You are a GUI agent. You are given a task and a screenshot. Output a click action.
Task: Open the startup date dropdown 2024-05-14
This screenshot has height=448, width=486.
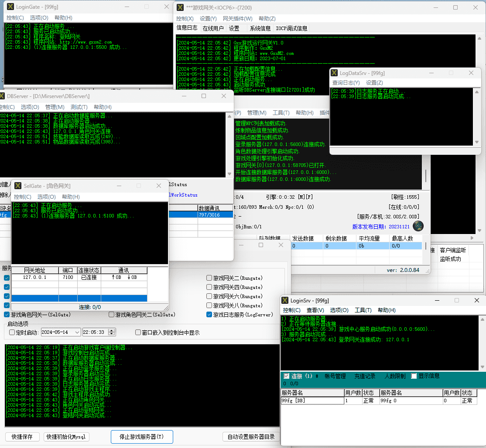tap(77, 332)
